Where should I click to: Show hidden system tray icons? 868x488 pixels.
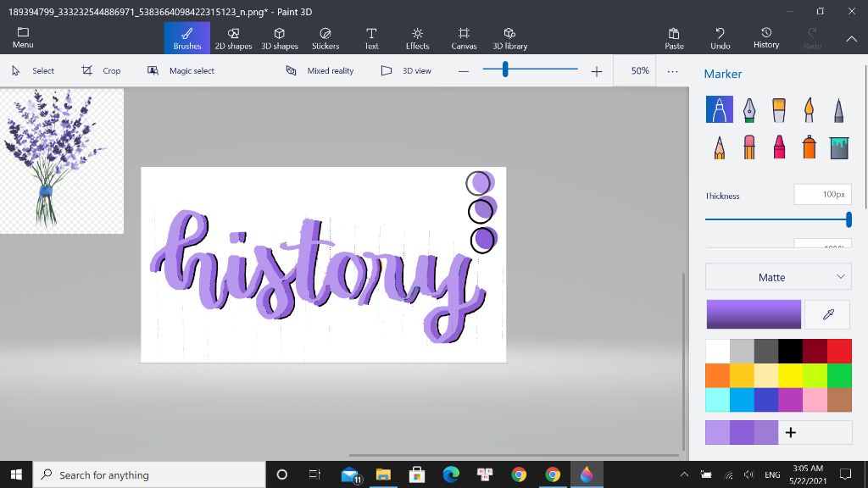point(684,474)
